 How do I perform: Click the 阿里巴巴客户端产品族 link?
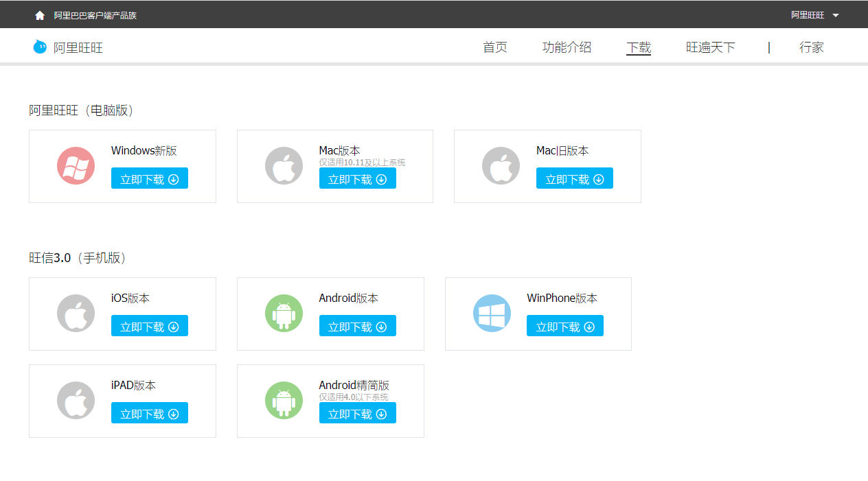tap(95, 15)
